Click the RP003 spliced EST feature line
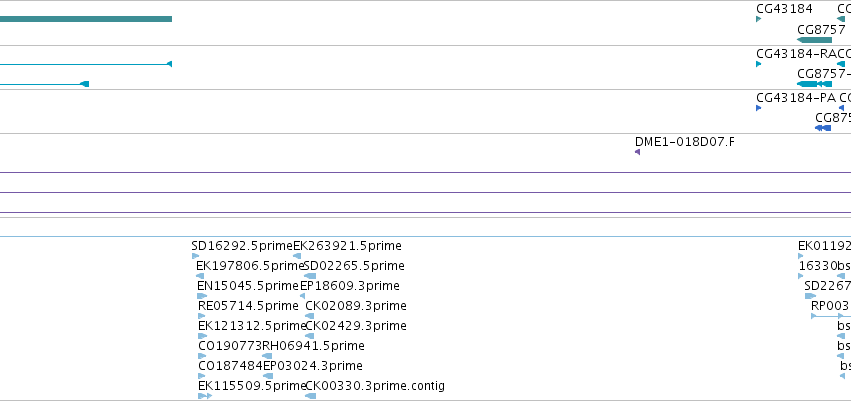 pos(830,316)
